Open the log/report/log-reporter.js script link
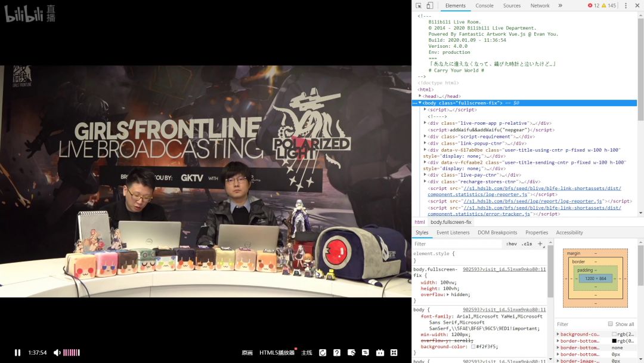The image size is (644, 363). (x=532, y=201)
